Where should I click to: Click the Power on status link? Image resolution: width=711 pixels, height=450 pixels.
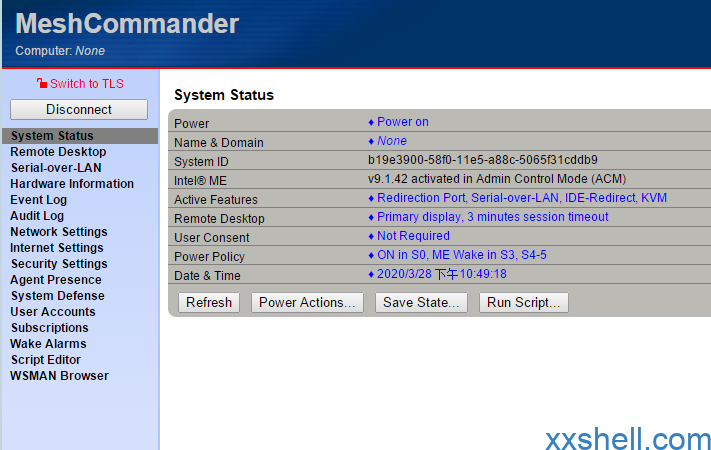pos(403,122)
